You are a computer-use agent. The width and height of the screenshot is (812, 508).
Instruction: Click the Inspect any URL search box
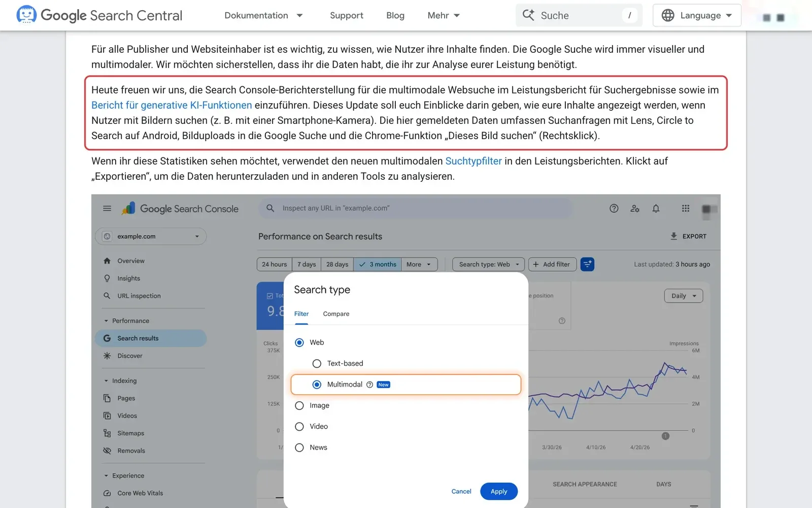coord(416,208)
